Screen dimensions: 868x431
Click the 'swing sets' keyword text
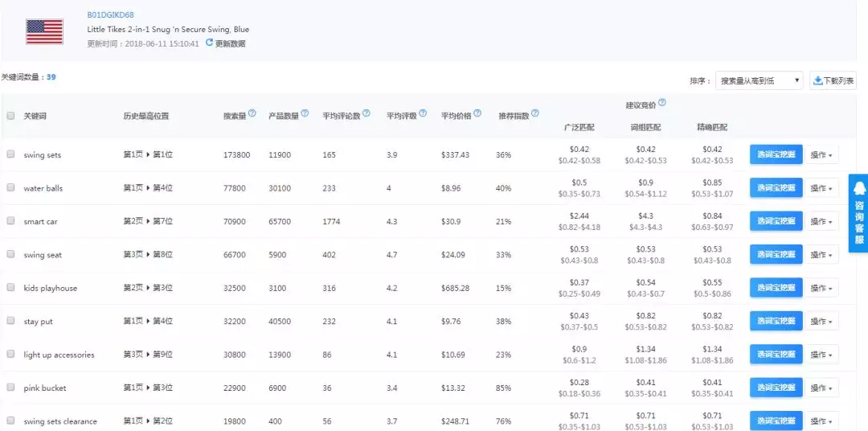(42, 155)
